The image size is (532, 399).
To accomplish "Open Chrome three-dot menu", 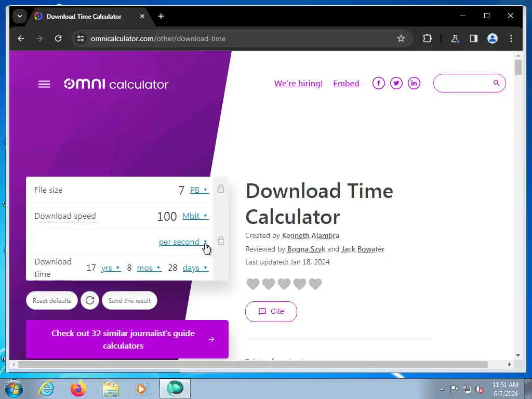I will point(511,38).
